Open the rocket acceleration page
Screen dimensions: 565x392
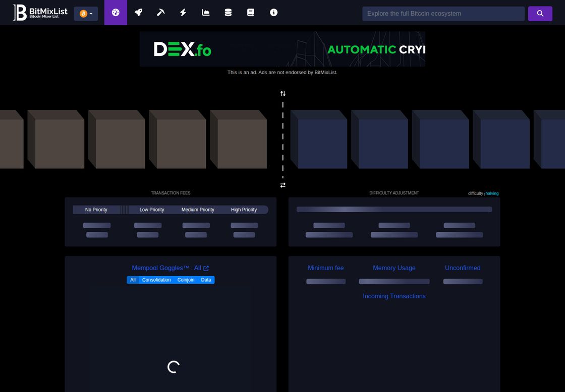pos(138,13)
